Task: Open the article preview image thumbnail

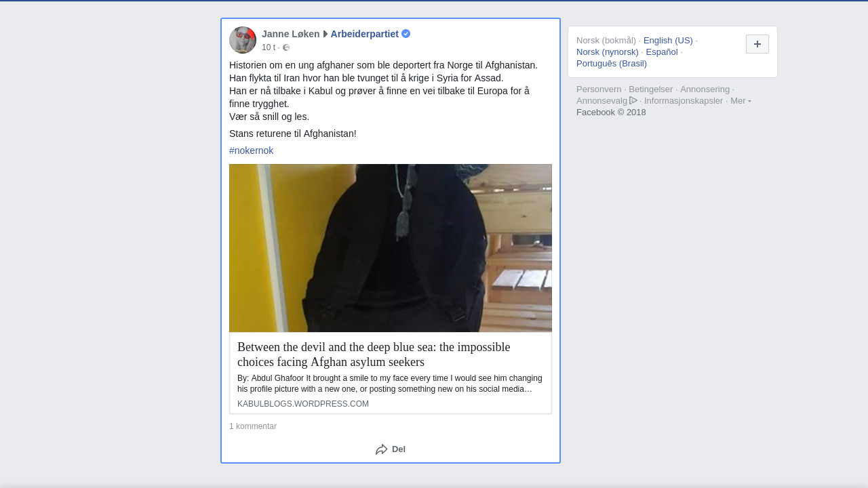Action: point(391,248)
